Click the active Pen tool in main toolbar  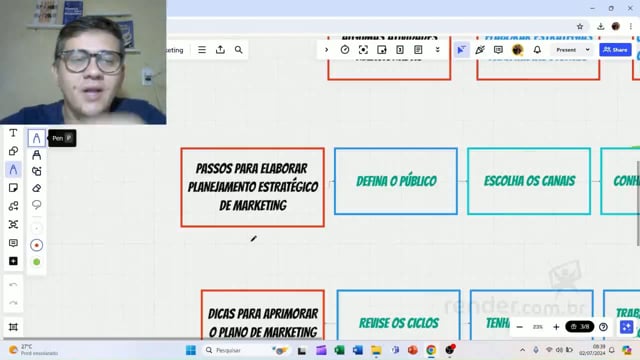pyautogui.click(x=13, y=169)
